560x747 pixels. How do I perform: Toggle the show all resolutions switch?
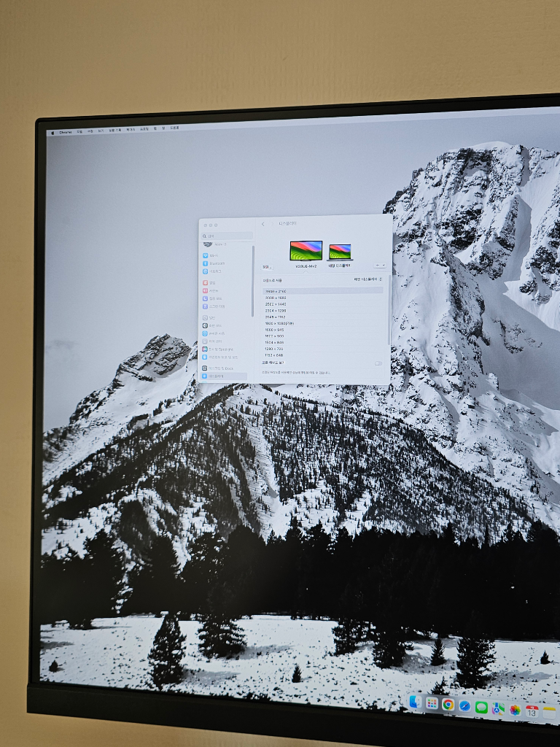click(x=378, y=363)
